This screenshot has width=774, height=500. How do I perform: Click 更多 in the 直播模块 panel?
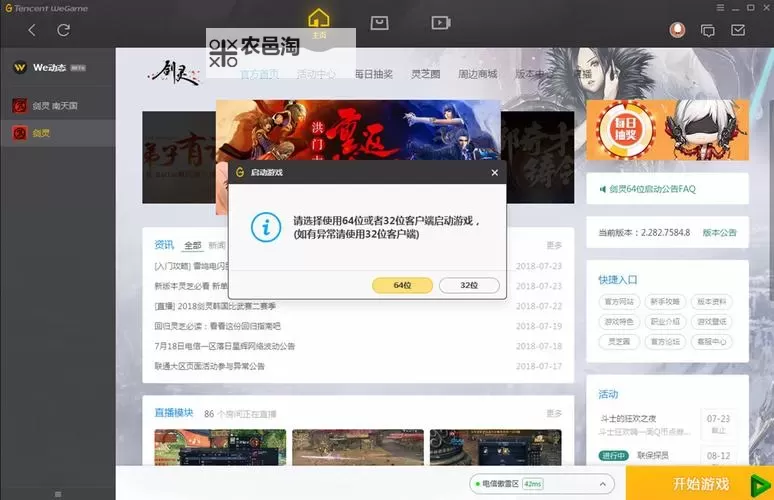click(x=554, y=413)
